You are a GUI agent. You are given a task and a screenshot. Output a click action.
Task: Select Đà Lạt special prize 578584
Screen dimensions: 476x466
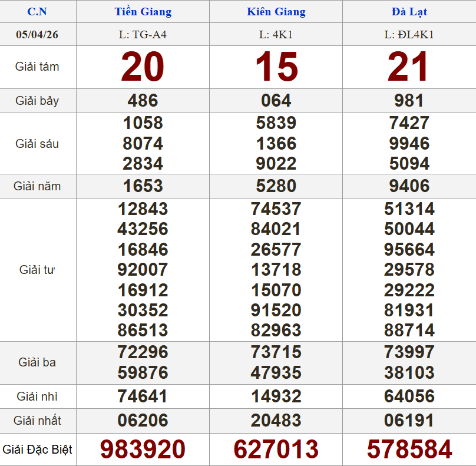click(x=409, y=450)
